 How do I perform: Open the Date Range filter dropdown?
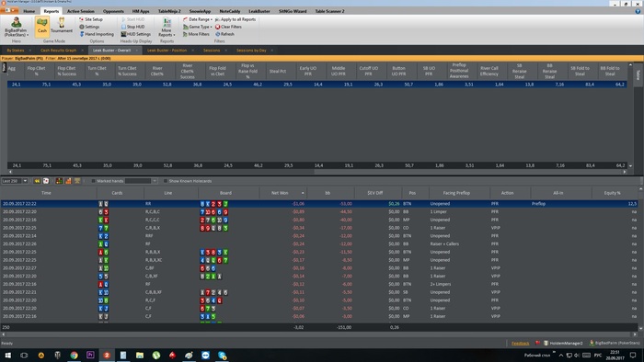point(198,19)
